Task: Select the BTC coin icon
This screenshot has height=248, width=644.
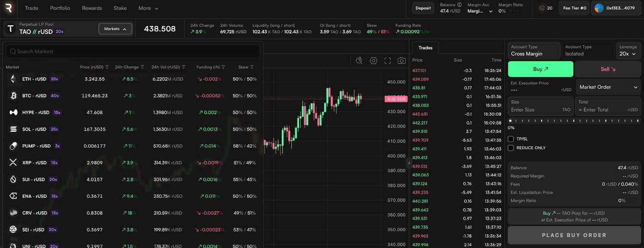Action: click(13, 96)
